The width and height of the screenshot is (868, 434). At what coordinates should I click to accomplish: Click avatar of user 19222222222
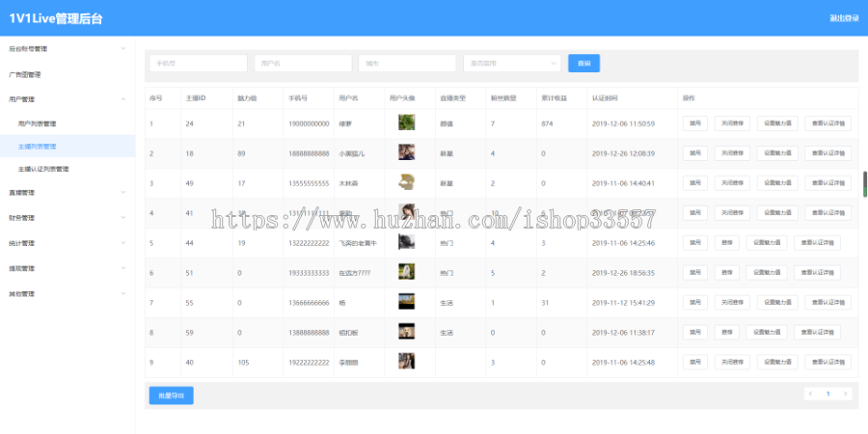pyautogui.click(x=406, y=362)
